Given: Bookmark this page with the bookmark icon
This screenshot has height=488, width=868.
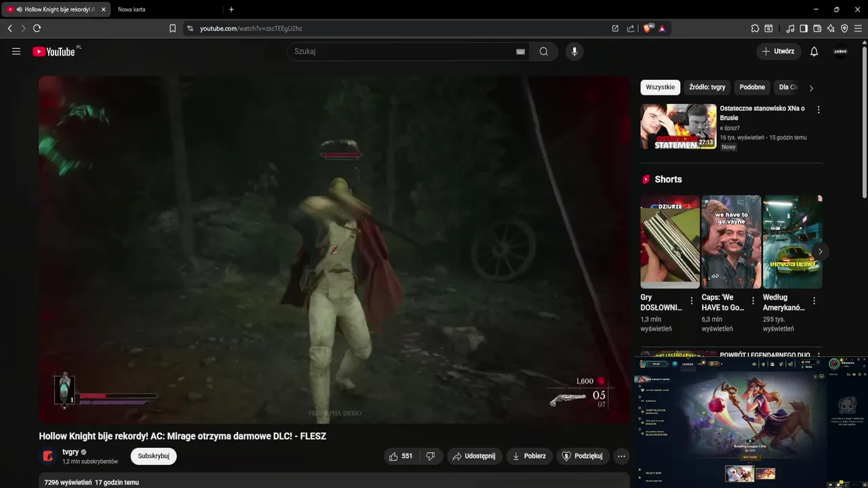Looking at the screenshot, I should tap(172, 28).
